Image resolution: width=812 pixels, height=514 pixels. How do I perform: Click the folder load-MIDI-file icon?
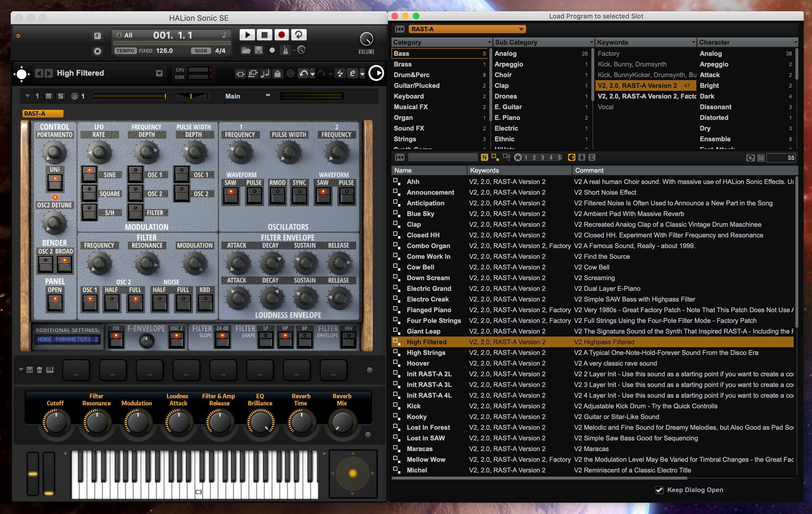[x=246, y=50]
